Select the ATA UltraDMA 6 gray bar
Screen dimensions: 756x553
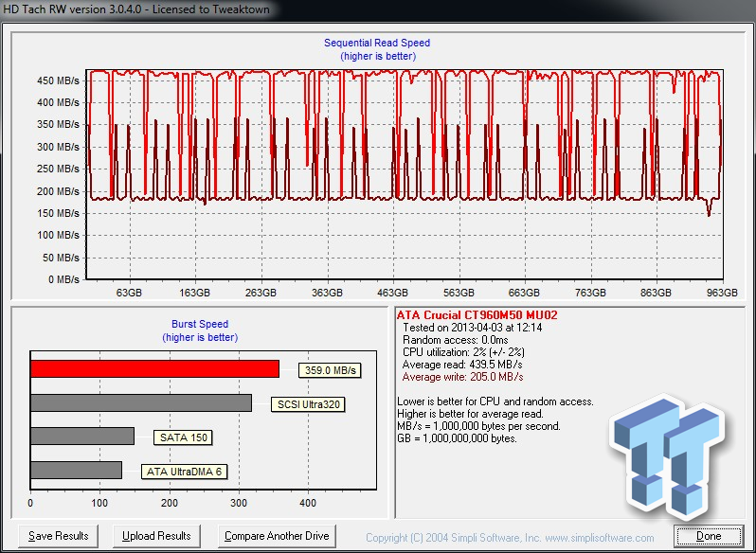coord(76,470)
